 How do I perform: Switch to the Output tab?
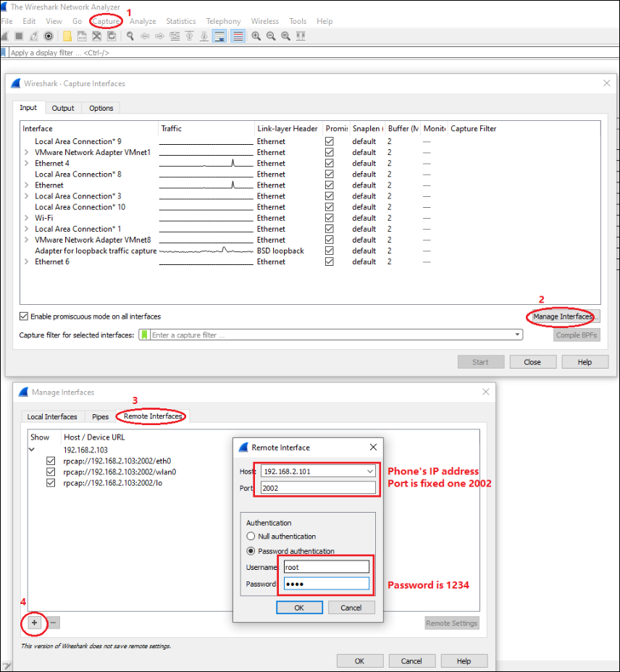click(63, 108)
